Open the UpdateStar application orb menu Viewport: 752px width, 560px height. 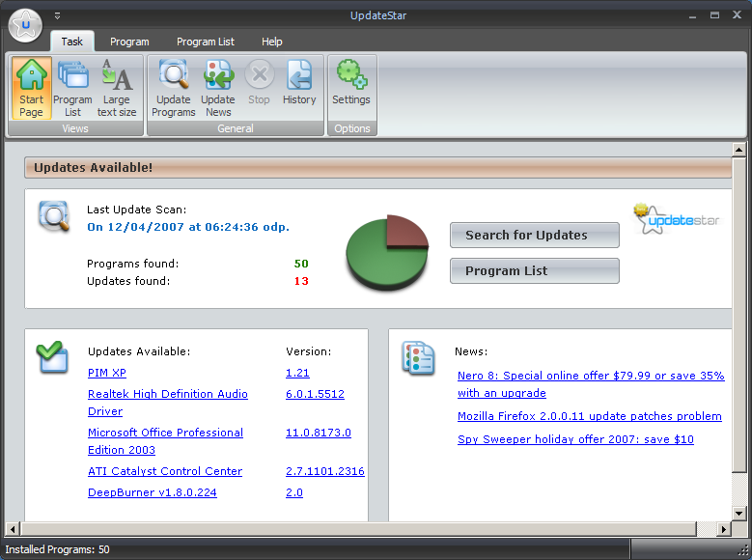[x=25, y=25]
